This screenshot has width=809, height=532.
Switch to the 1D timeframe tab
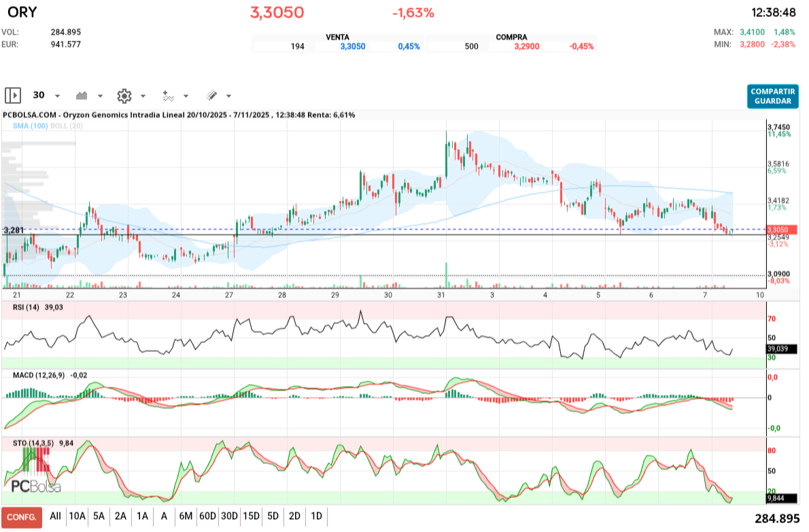316,516
